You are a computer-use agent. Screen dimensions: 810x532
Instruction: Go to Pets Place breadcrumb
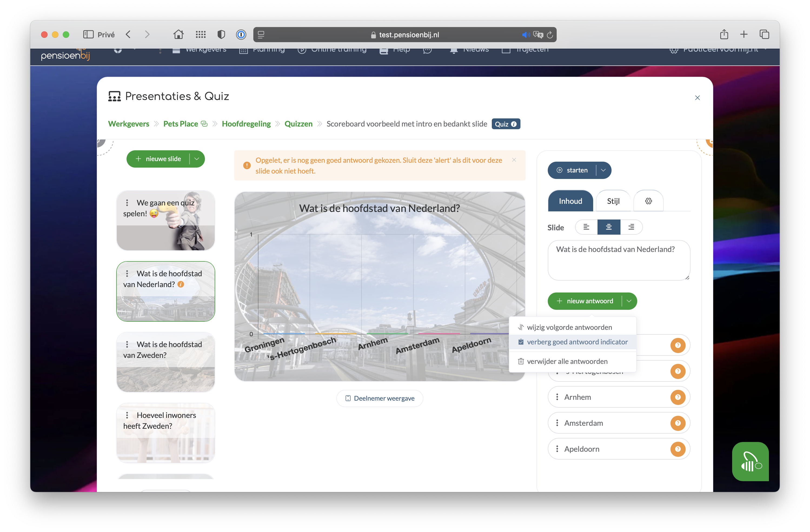(180, 124)
